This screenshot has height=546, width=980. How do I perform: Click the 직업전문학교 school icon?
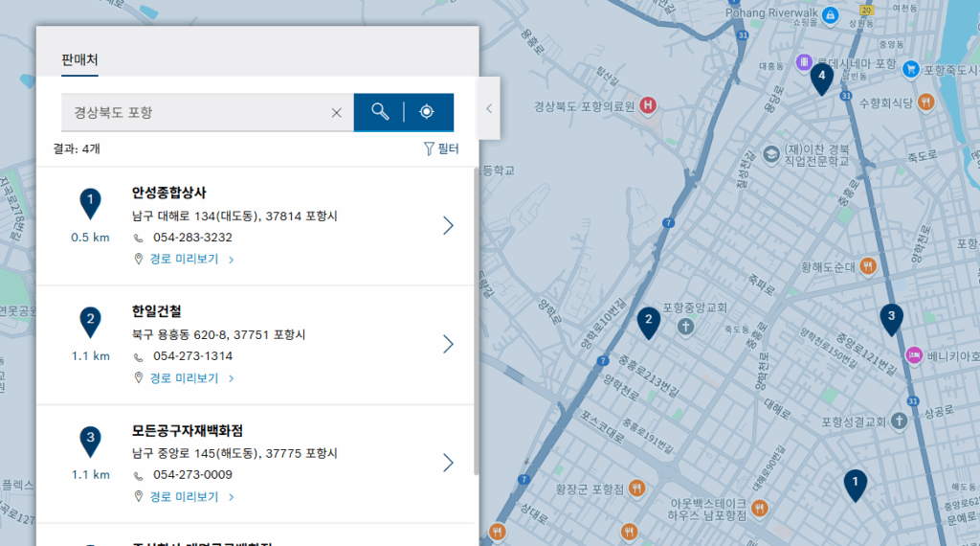pos(771,154)
